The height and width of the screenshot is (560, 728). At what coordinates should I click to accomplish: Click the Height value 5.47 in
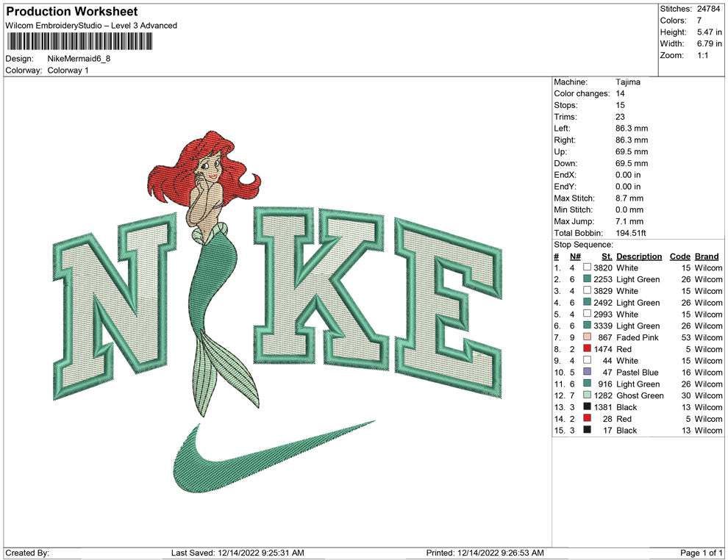710,32
